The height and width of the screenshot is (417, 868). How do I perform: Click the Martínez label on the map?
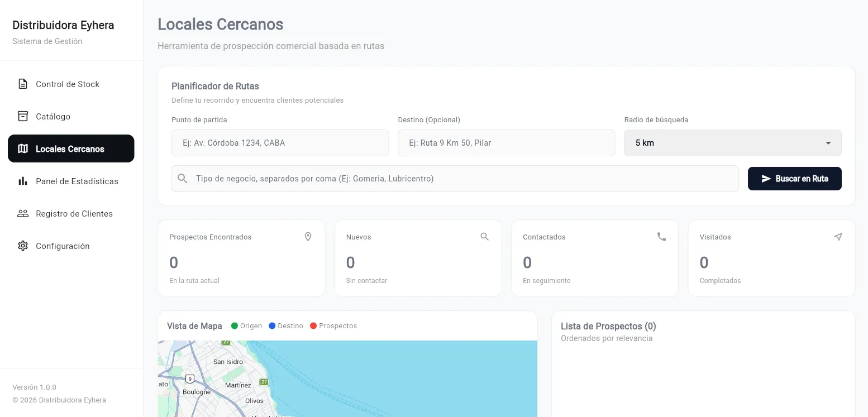(x=238, y=385)
